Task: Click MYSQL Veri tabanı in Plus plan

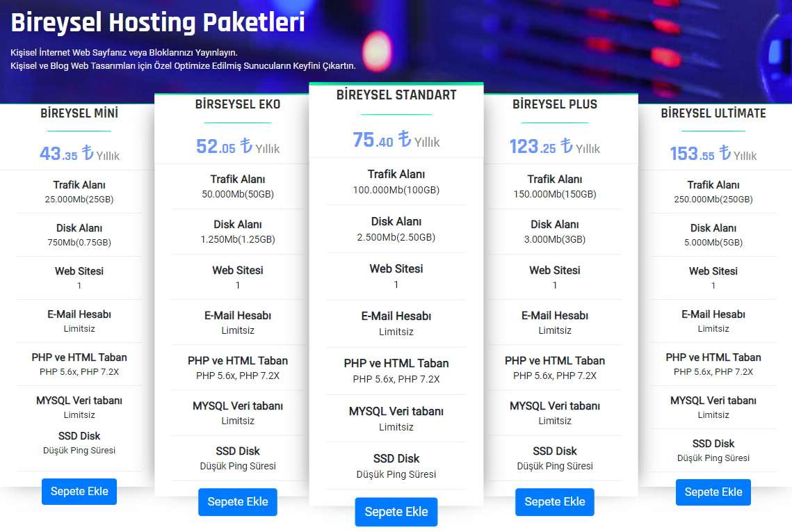Action: click(555, 405)
